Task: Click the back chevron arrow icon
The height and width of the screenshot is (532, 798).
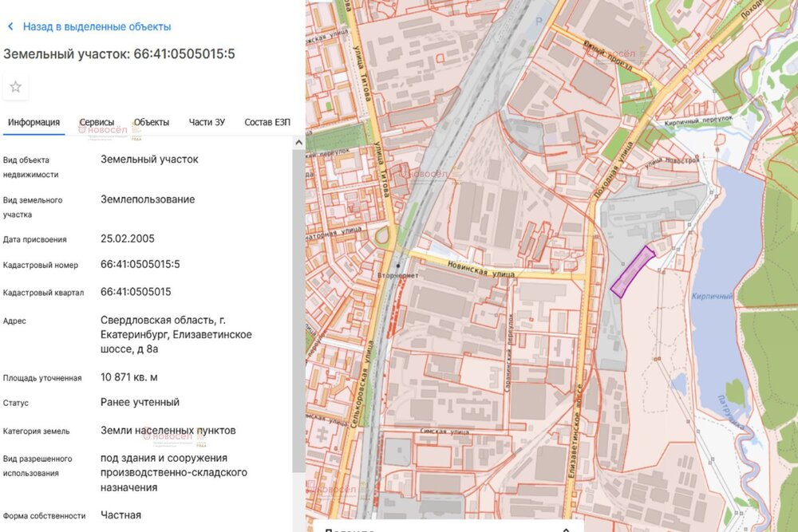Action: coord(10,26)
